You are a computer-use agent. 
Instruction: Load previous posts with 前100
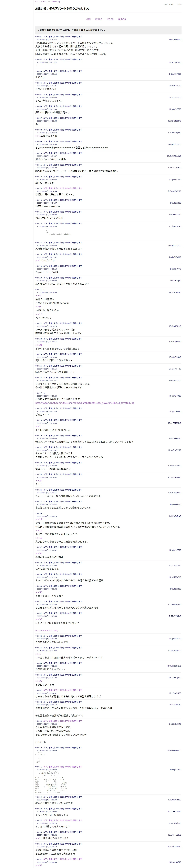click(x=99, y=19)
